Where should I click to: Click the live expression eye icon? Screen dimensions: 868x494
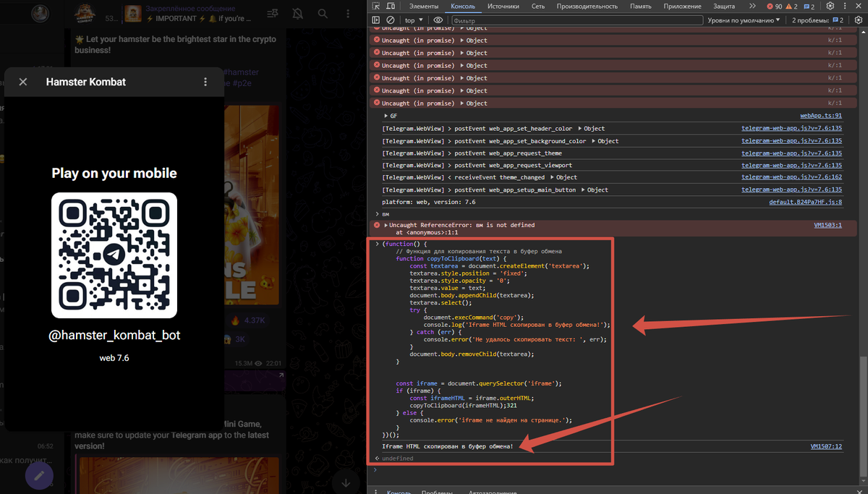coord(438,20)
